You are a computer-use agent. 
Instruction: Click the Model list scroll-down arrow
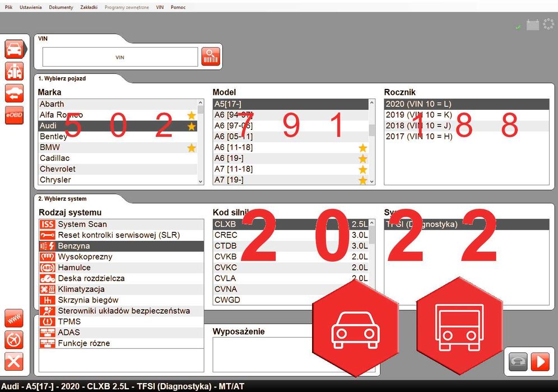372,181
